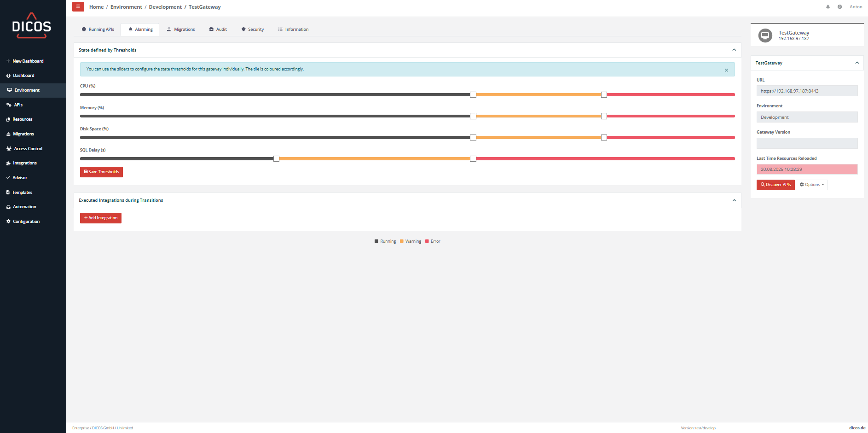The image size is (868, 433).
Task: Dismiss the threshold info banner
Action: [726, 70]
